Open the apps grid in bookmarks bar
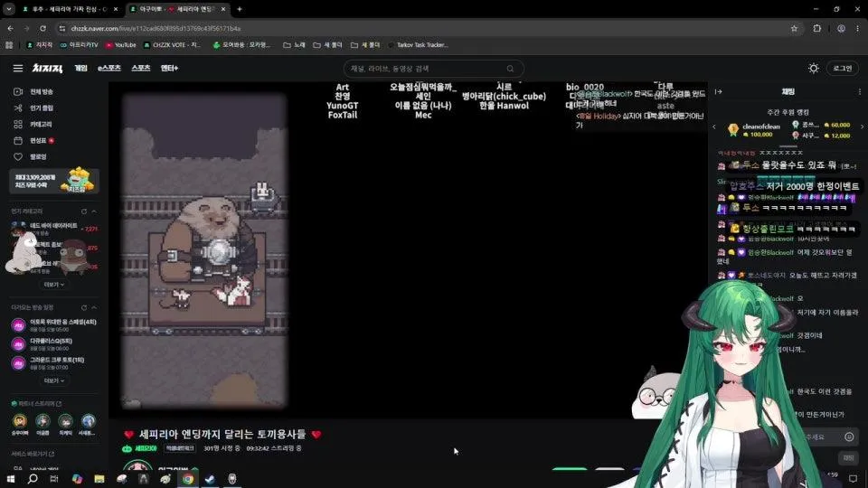Viewport: 868px width, 488px height. [9, 45]
